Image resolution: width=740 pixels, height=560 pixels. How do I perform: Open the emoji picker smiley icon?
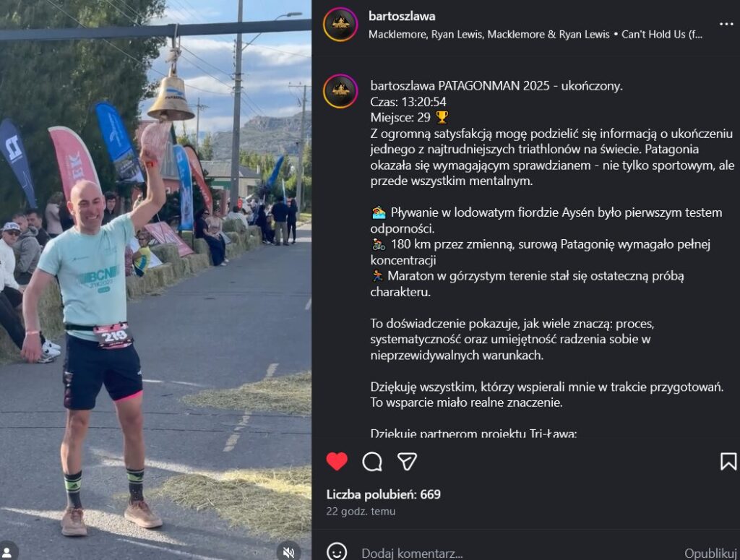tap(337, 551)
